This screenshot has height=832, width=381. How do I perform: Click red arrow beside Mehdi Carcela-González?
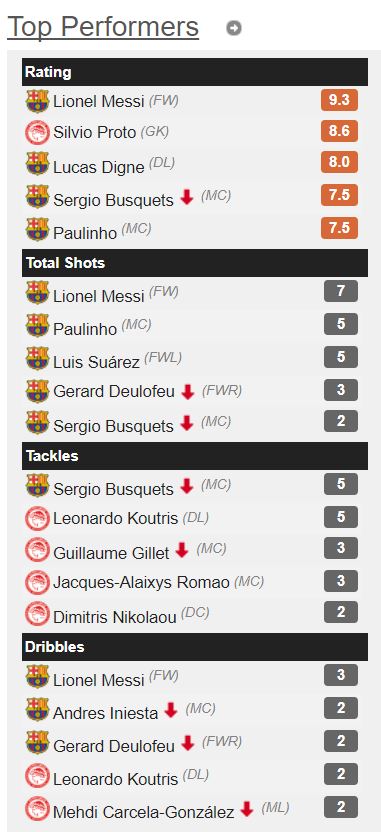tap(247, 809)
